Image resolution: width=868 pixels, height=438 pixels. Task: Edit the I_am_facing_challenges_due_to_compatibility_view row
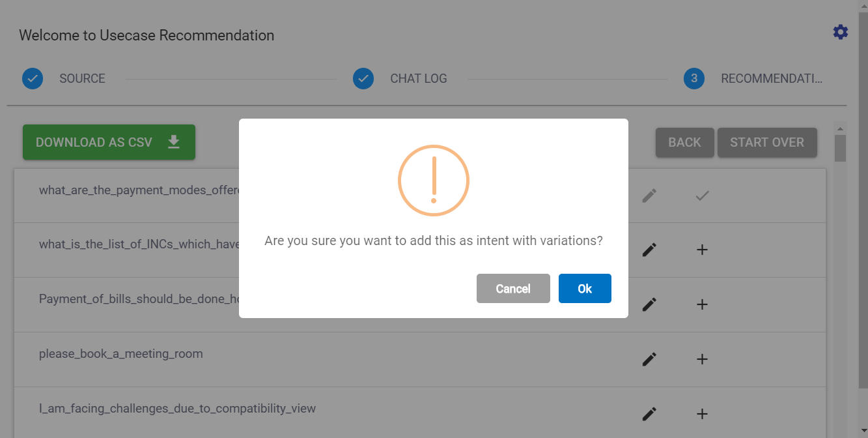(649, 414)
